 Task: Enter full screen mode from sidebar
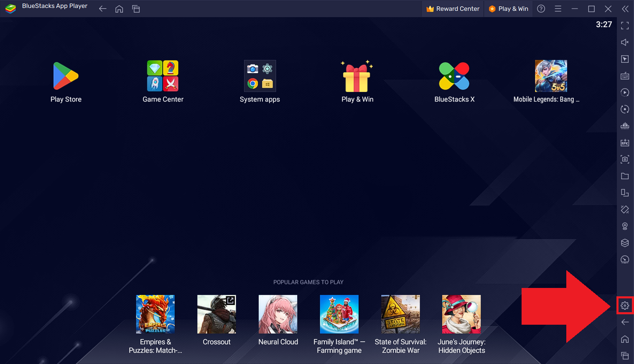pos(625,26)
